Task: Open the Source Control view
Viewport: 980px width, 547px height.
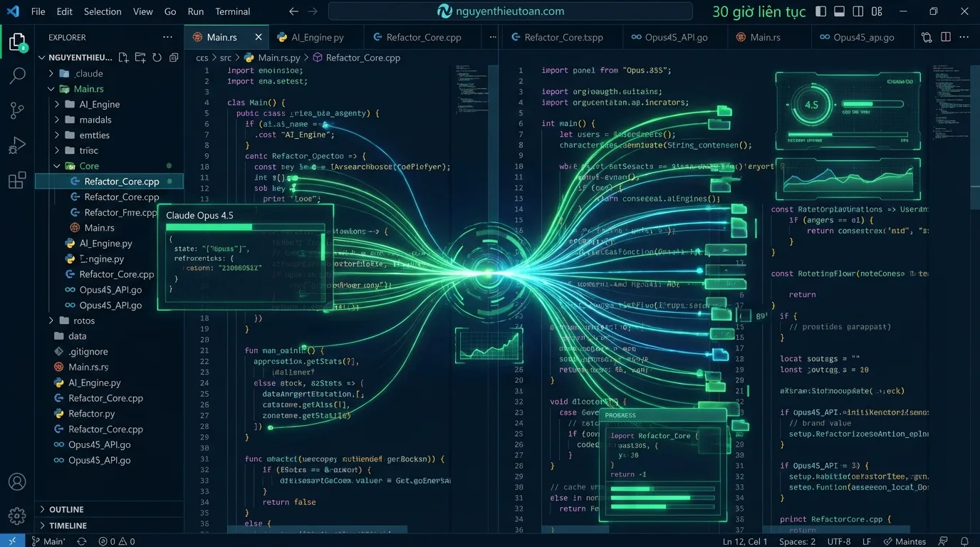Action: 17,110
